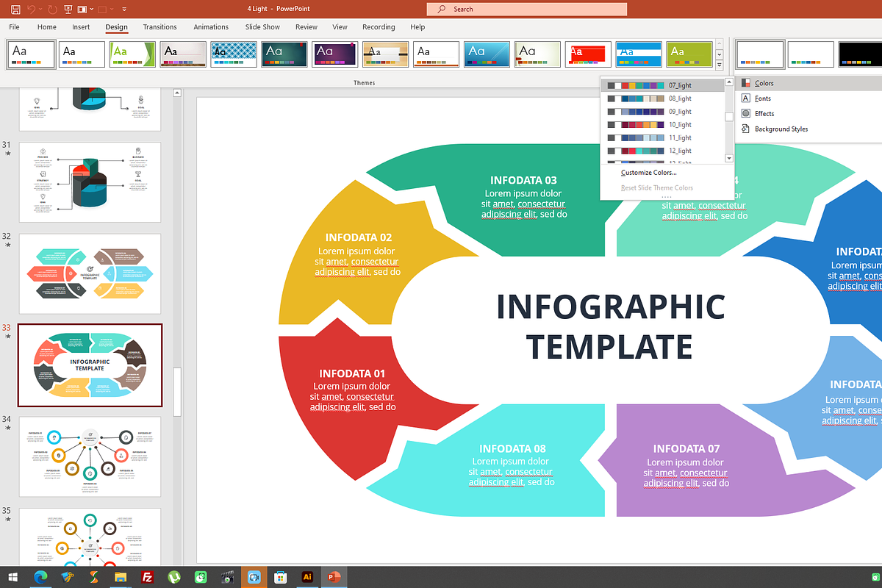
Task: Click slide panel scroll-up arrow
Action: point(176,93)
